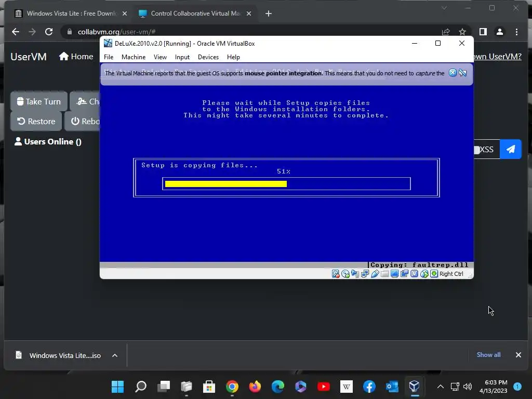
Task: Expand the Windows Vista Lite download options
Action: click(115, 355)
